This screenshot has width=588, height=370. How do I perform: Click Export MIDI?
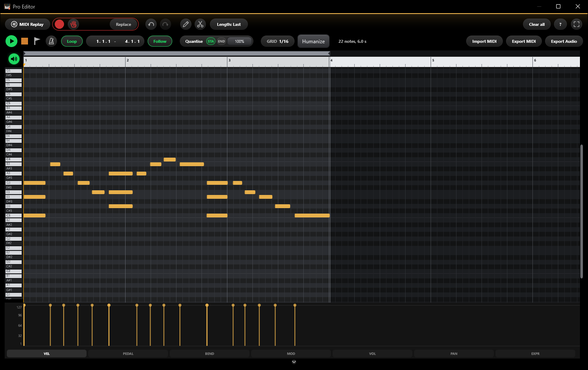click(x=524, y=41)
